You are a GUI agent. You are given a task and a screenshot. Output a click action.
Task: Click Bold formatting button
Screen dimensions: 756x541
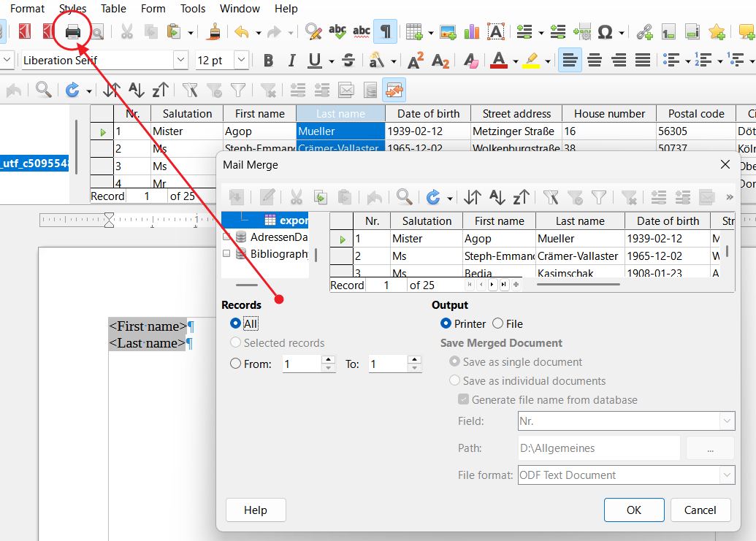pyautogui.click(x=269, y=60)
